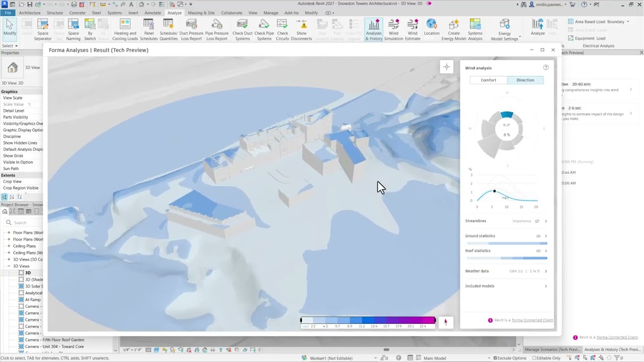Open Forma Connected Client link in dialog
644x362 pixels.
click(532, 320)
